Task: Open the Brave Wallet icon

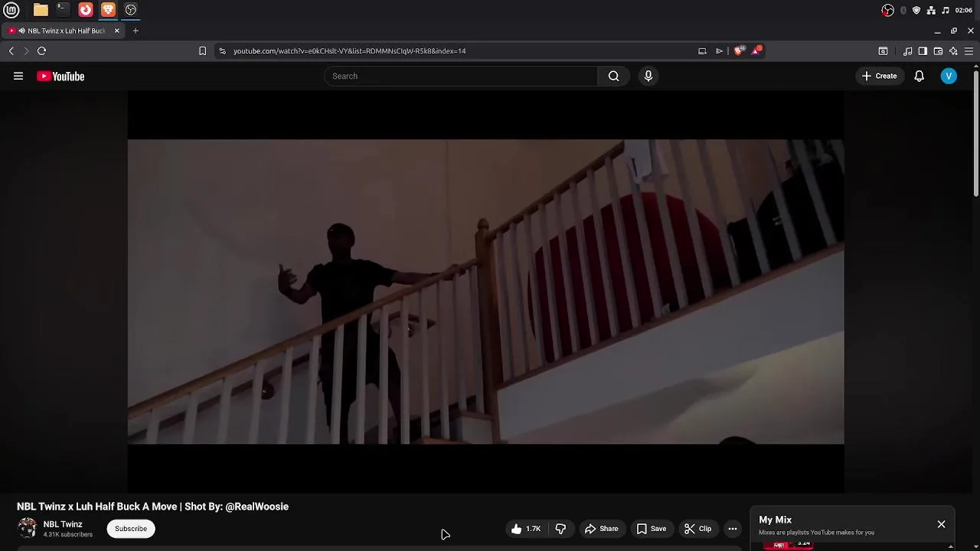Action: coord(938,51)
